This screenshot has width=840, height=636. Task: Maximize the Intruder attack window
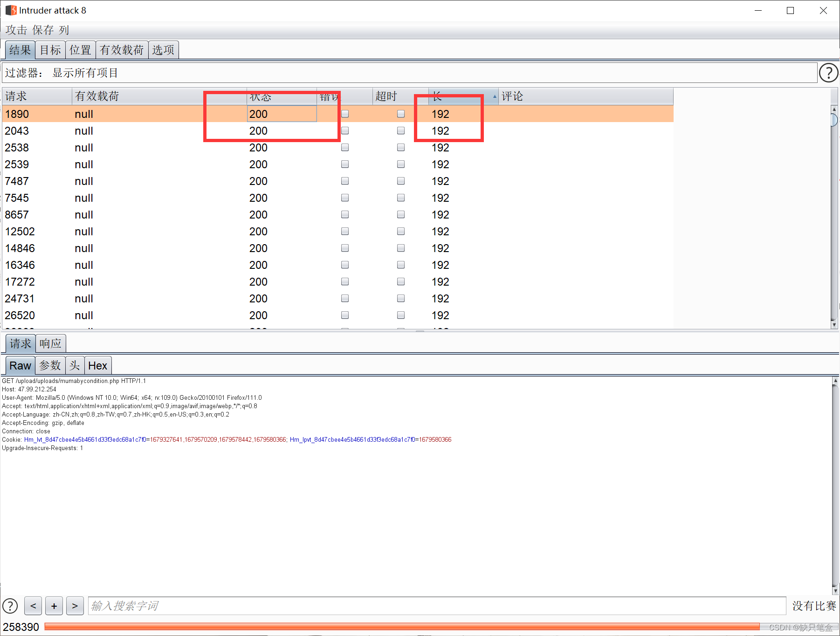coord(790,10)
